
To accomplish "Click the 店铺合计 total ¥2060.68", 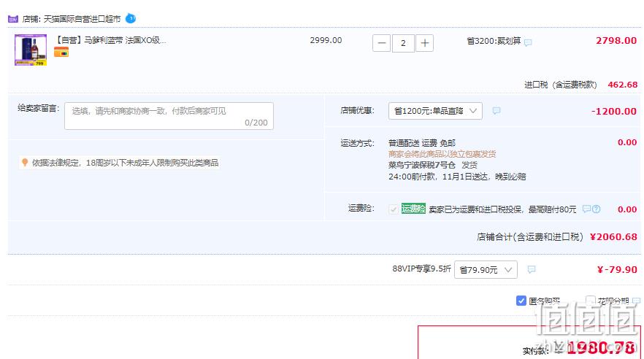I will (x=613, y=236).
